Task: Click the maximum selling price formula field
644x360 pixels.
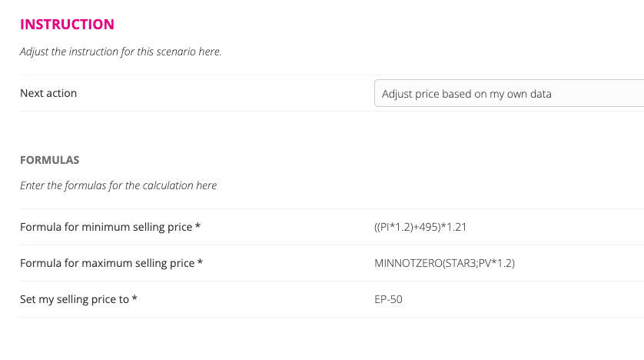Action: [x=444, y=263]
